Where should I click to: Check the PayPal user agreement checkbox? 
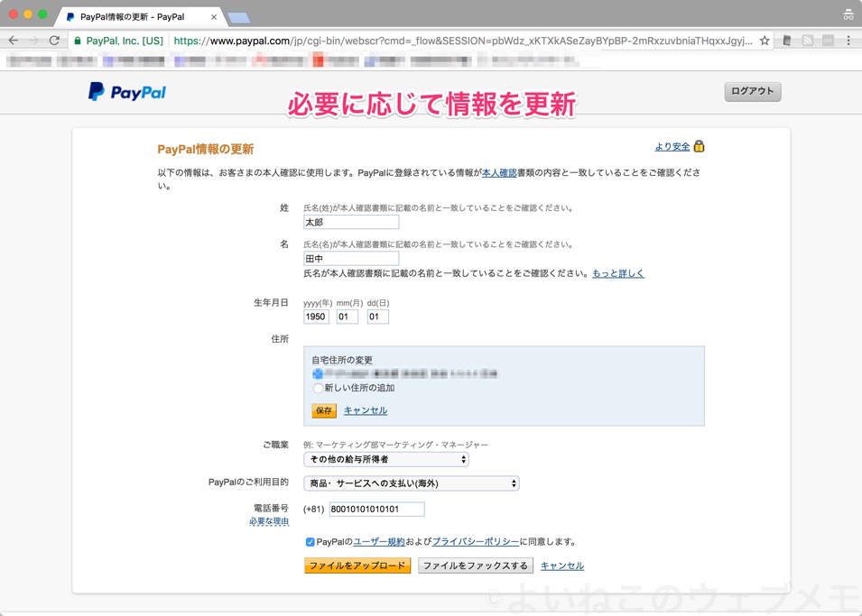310,541
